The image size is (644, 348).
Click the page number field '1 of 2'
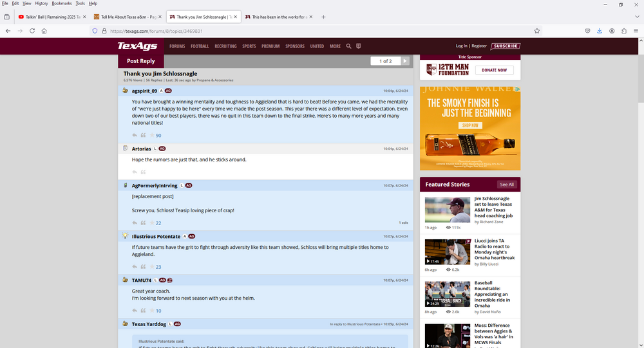pos(385,61)
